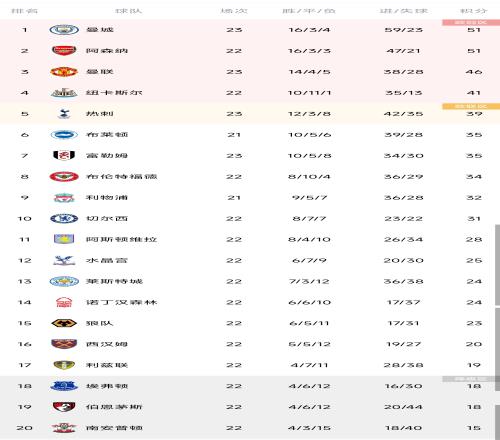Image resolution: width=500 pixels, height=440 pixels.
Task: Click the Nottingham Forest crest in row 14
Action: pyautogui.click(x=64, y=302)
